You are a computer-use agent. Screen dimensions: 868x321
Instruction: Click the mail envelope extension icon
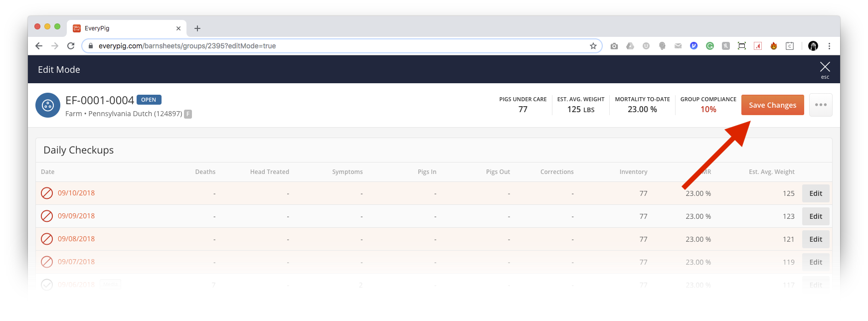tap(678, 46)
